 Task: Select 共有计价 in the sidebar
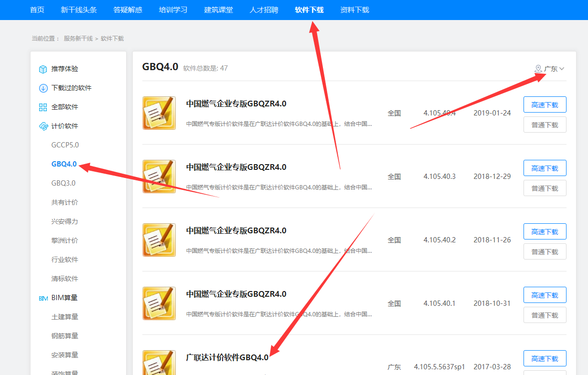[65, 202]
